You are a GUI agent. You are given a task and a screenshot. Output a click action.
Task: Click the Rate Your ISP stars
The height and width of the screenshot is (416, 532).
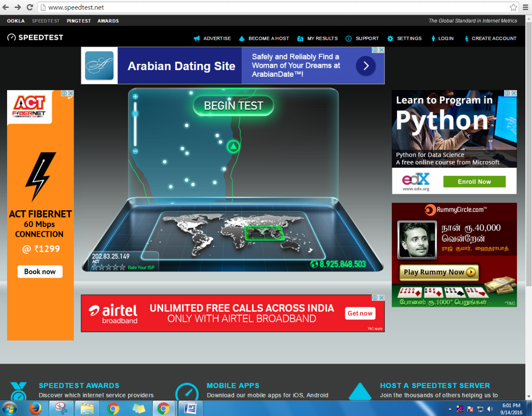pos(109,267)
